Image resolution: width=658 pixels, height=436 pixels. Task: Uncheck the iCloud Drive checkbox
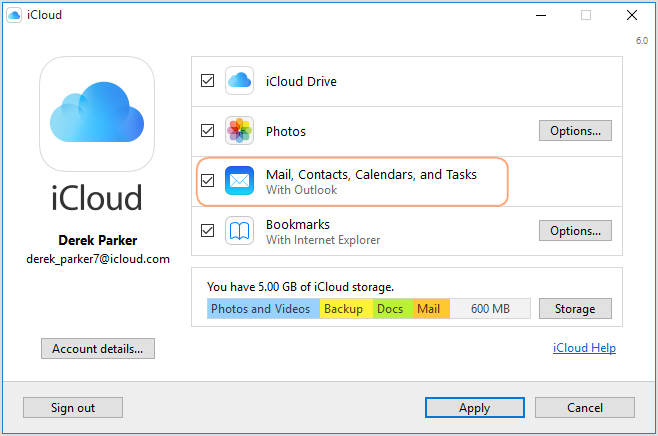point(207,81)
